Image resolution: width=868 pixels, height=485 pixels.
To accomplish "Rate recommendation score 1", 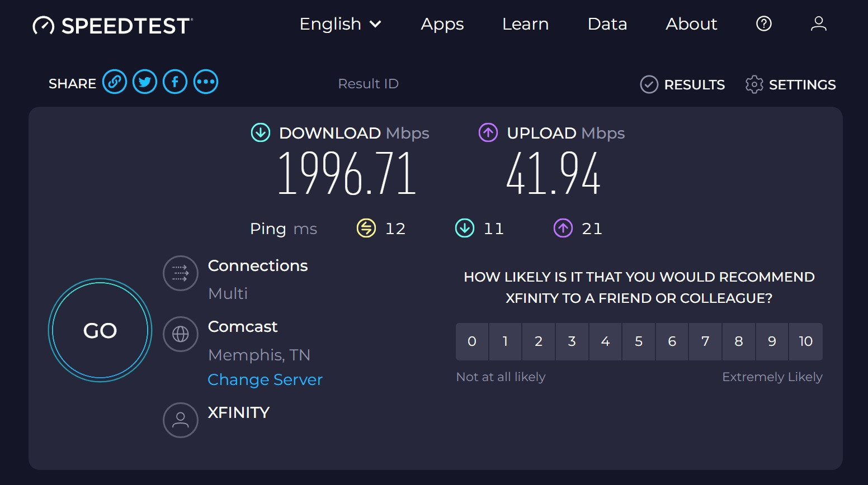I will [x=505, y=341].
